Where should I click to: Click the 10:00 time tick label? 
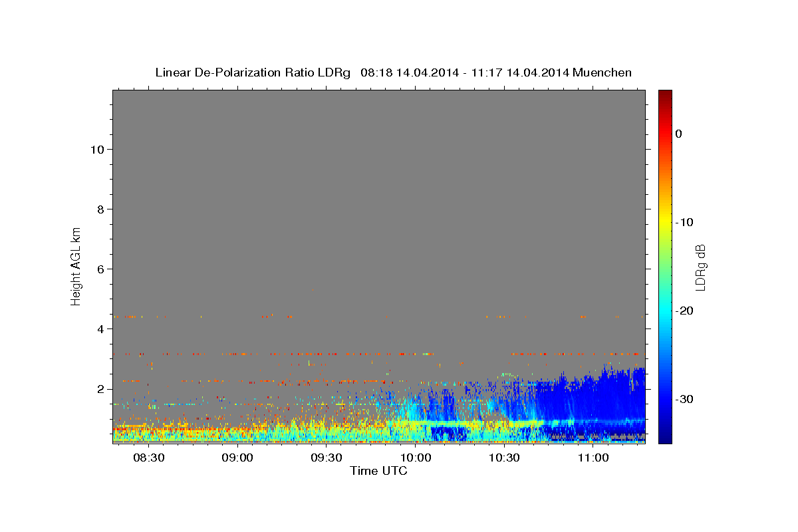(416, 458)
